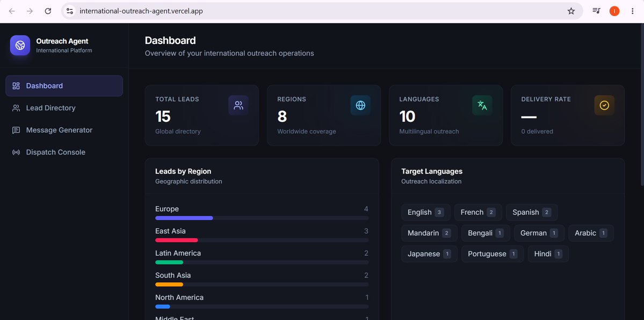
Task: Click the green Latin America progress bar
Action: point(169,262)
